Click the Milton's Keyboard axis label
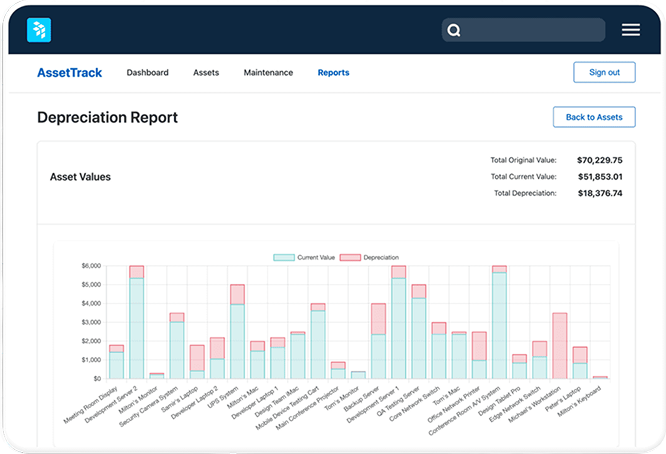 coord(579,402)
